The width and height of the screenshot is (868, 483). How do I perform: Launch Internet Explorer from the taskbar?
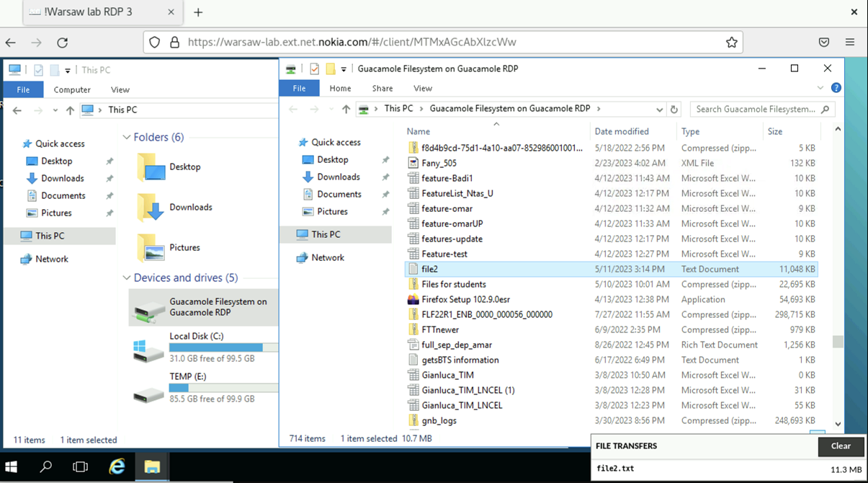117,467
